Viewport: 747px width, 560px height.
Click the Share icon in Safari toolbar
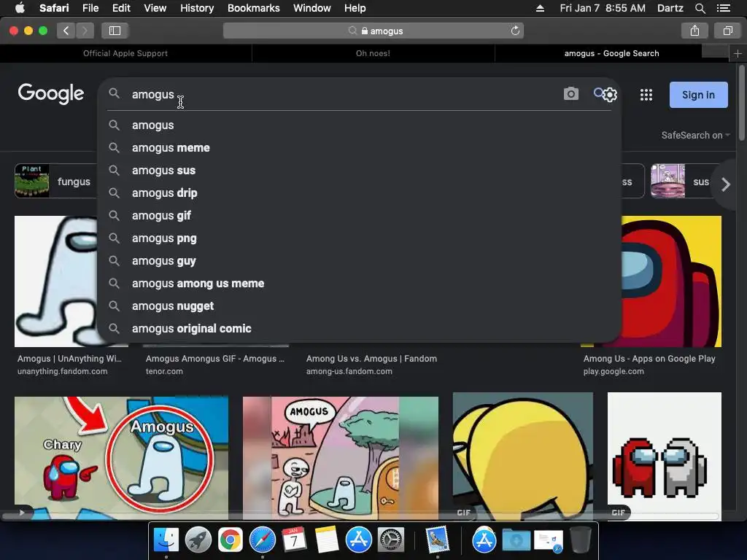[x=694, y=31]
